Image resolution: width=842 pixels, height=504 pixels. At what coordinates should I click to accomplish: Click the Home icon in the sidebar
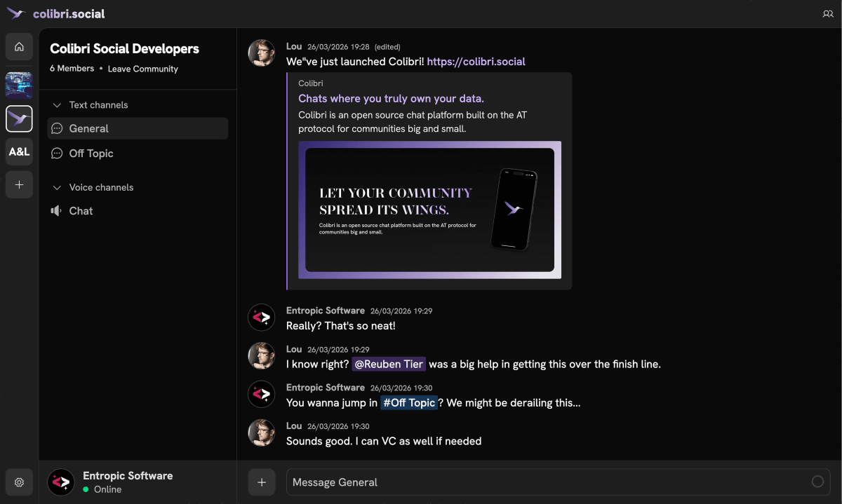[19, 47]
